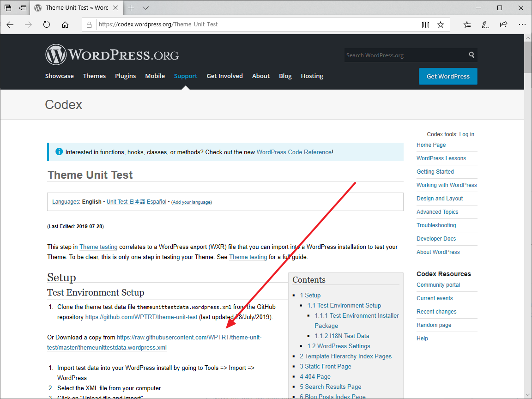Viewport: 532px width, 399px height.
Task: Open sidebar Home Page link
Action: [431, 145]
